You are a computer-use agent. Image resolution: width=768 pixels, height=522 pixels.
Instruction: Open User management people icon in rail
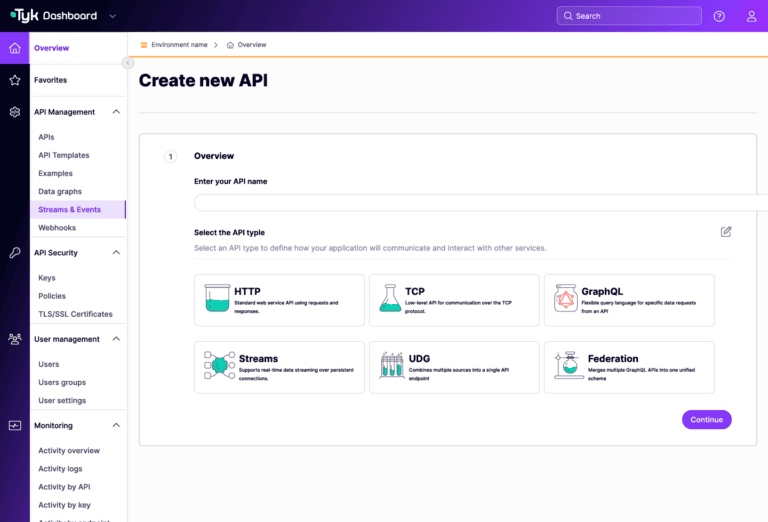14,339
